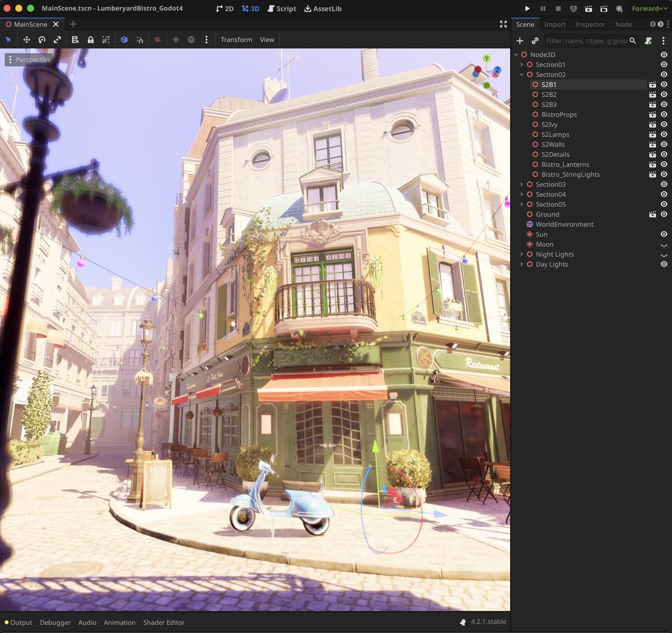Open Bistro_Lanterns scene in editor icon

(x=652, y=165)
